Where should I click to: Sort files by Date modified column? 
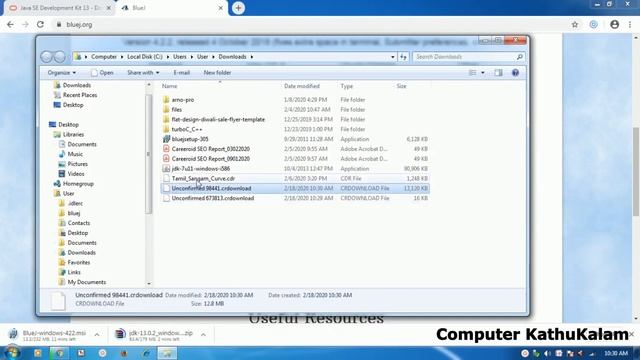302,86
